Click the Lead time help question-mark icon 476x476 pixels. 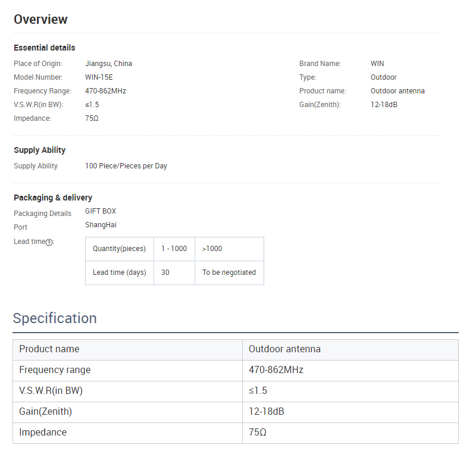coord(49,242)
